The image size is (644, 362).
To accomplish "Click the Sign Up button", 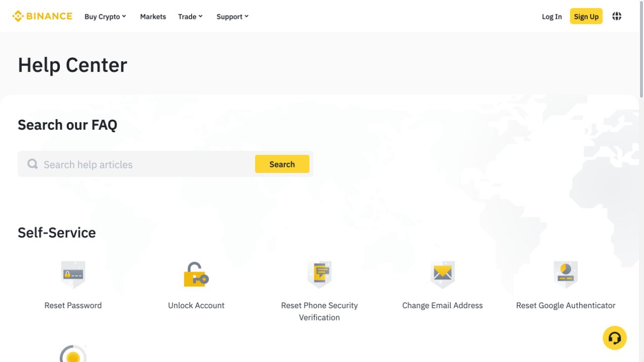I will coord(586,16).
